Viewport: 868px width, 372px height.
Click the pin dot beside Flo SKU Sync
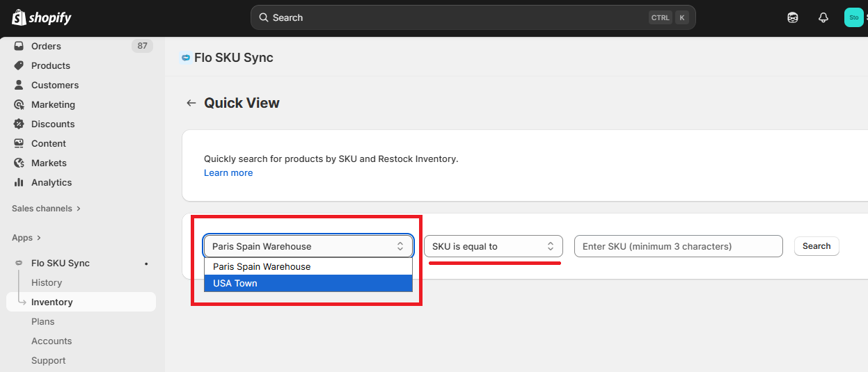click(x=146, y=264)
